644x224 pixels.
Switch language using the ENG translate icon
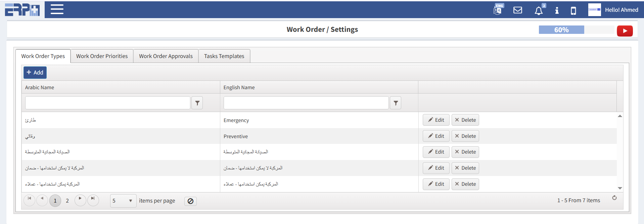[498, 10]
